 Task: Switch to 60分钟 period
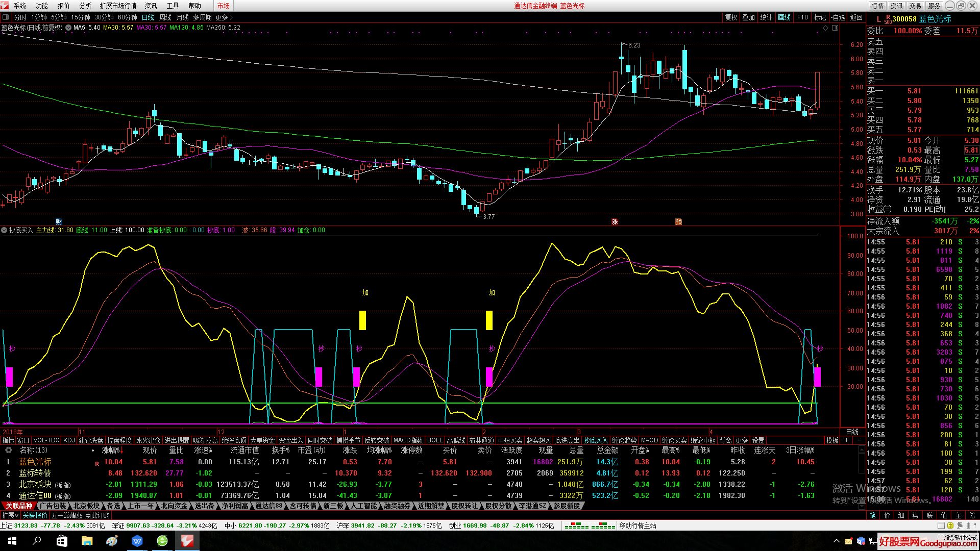point(128,17)
